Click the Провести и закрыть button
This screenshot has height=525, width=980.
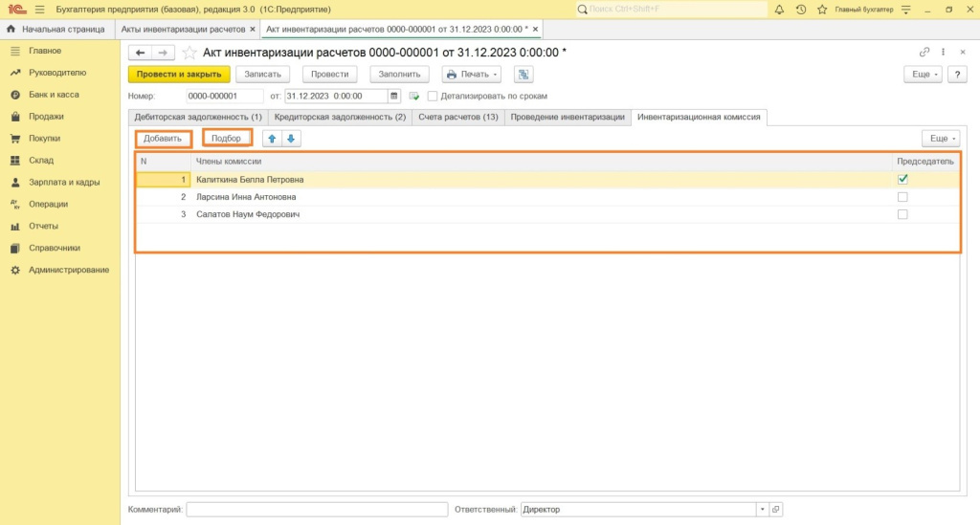tap(179, 74)
